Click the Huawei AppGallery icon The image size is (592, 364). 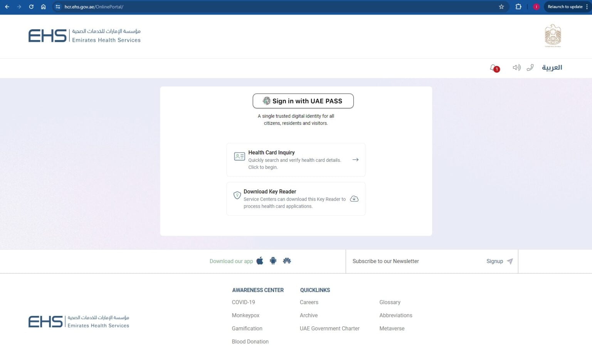pyautogui.click(x=287, y=261)
